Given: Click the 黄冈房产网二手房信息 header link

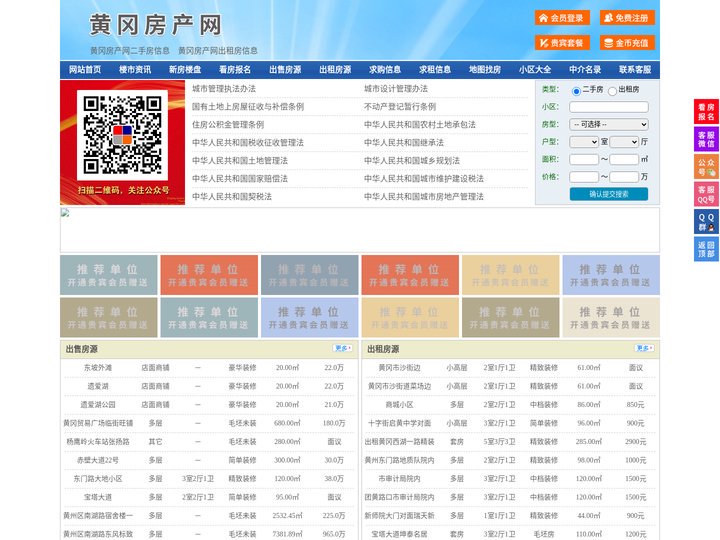Looking at the screenshot, I should tap(130, 51).
